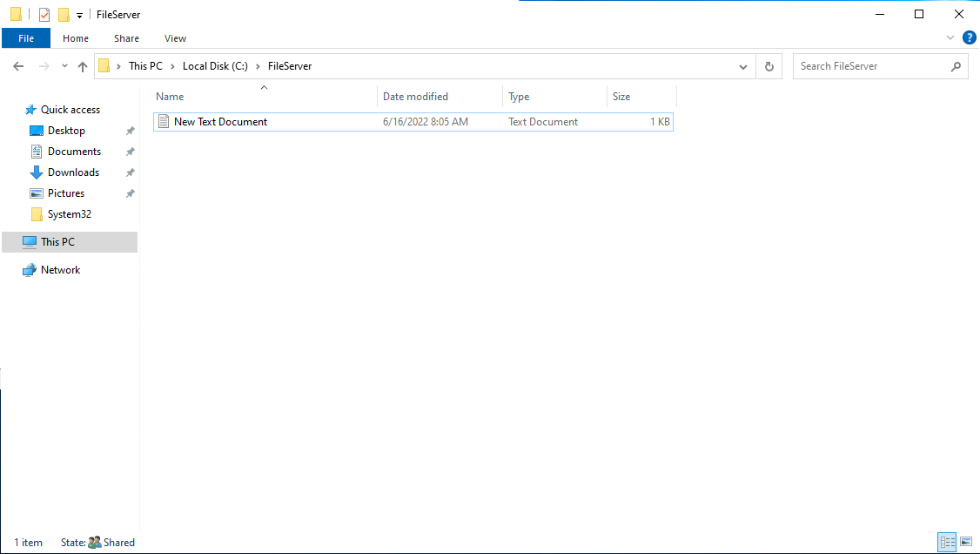Open Documents in navigation pane

coord(74,152)
